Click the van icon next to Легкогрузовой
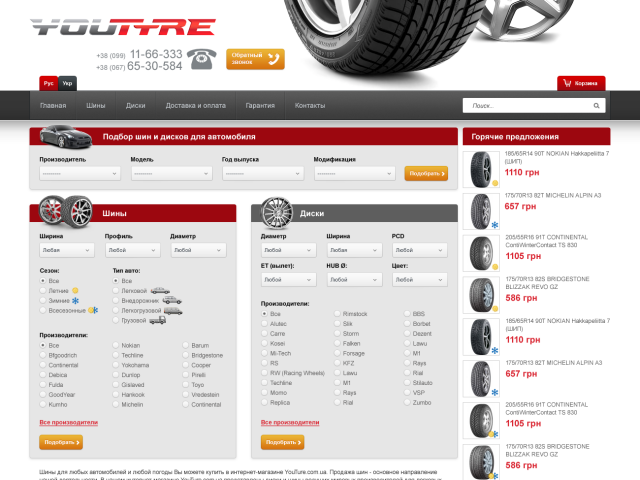 pos(173,311)
